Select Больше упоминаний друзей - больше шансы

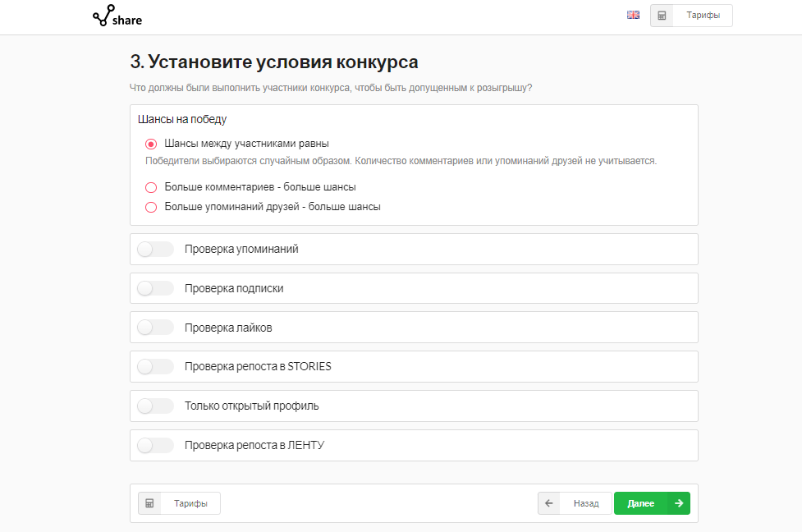[150, 207]
